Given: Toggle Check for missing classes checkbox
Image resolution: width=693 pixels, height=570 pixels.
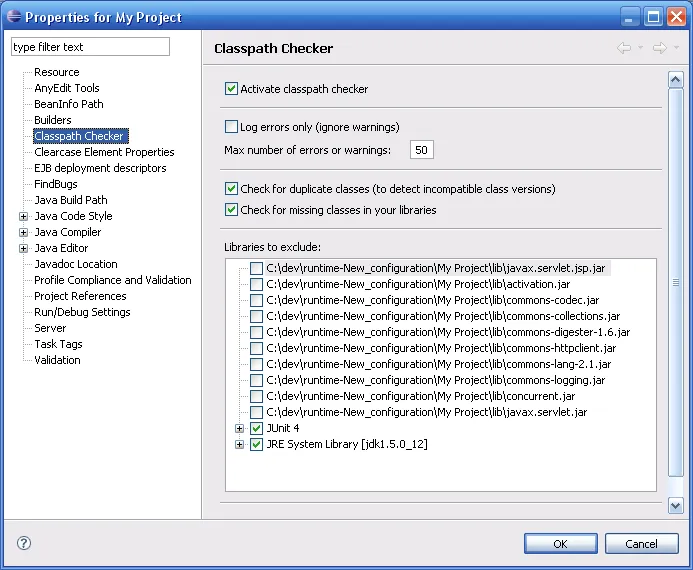Looking at the screenshot, I should (x=231, y=209).
